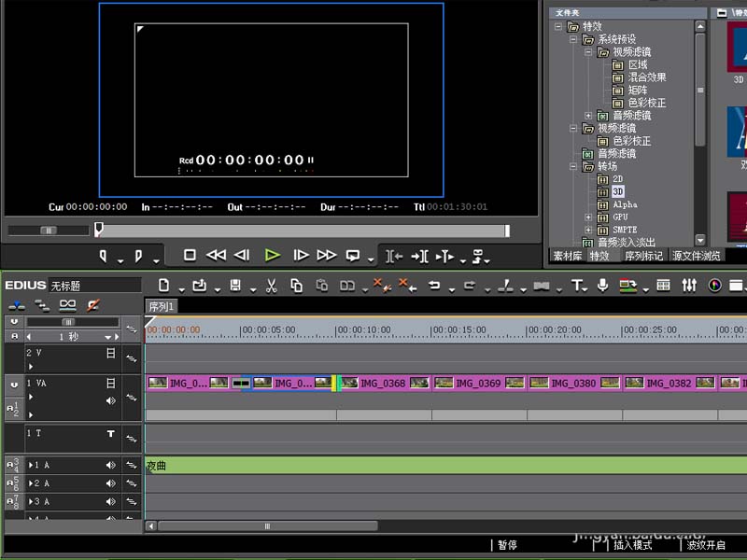
Task: Select the IMG_0368 clip on the timeline
Action: (383, 383)
